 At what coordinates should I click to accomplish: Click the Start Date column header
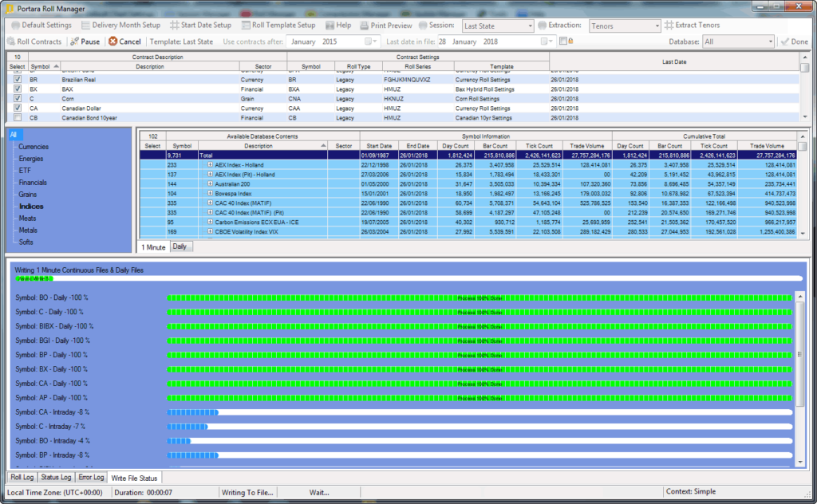[x=379, y=146]
